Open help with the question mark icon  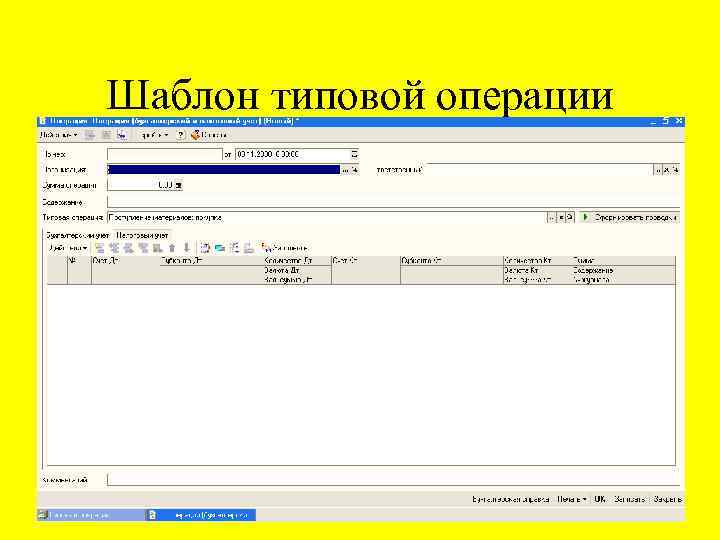[x=181, y=135]
